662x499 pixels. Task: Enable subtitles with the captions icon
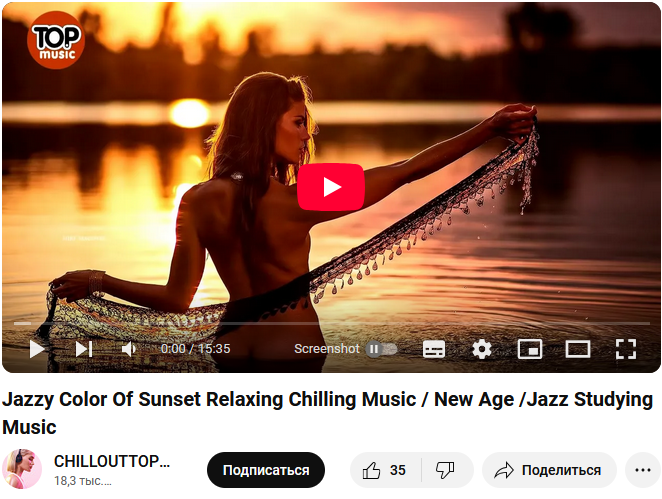[434, 349]
